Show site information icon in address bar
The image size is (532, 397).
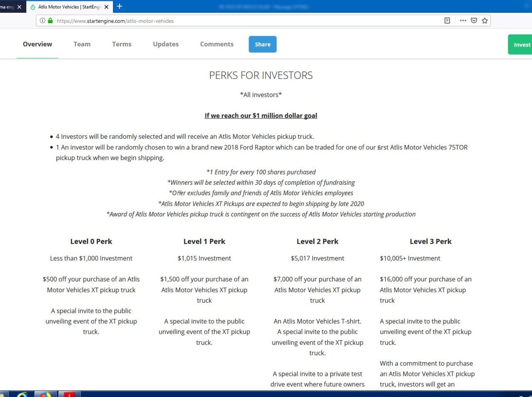[42, 20]
